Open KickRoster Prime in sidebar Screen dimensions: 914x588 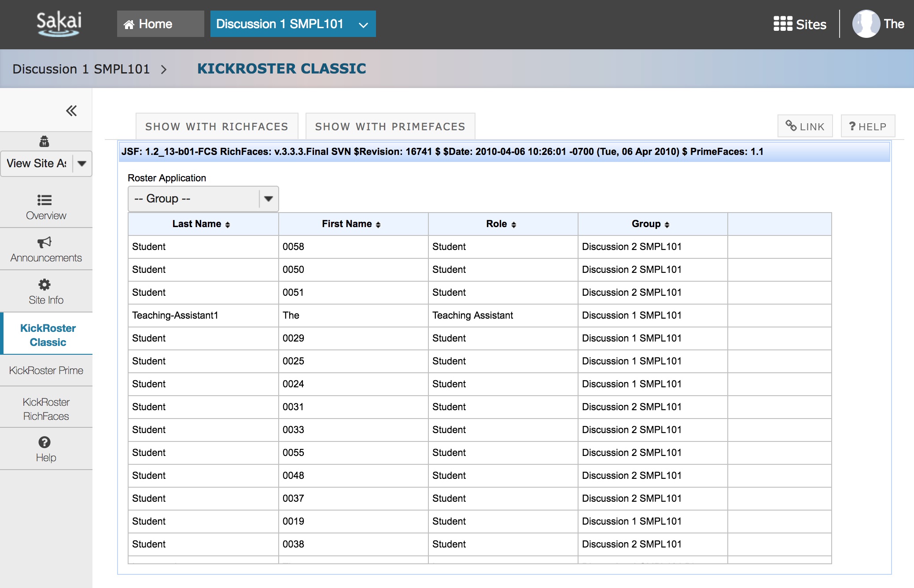pyautogui.click(x=46, y=371)
